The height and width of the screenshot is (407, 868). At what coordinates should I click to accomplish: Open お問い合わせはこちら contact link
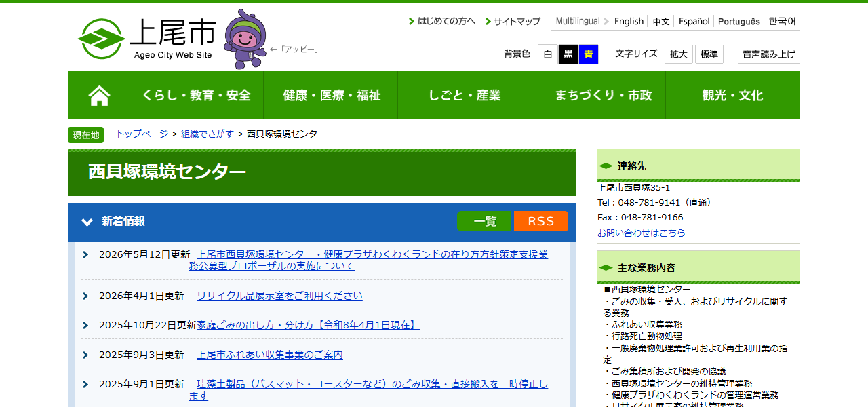pyautogui.click(x=642, y=233)
